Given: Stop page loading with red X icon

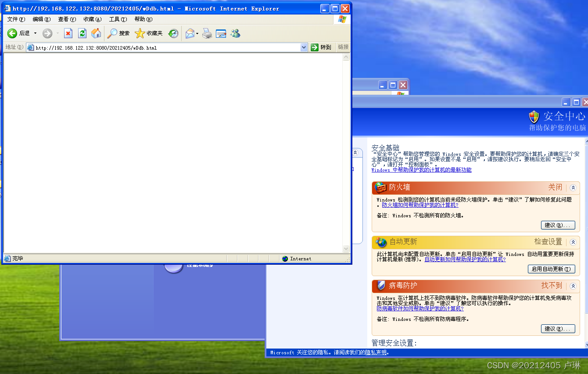Looking at the screenshot, I should (x=68, y=33).
